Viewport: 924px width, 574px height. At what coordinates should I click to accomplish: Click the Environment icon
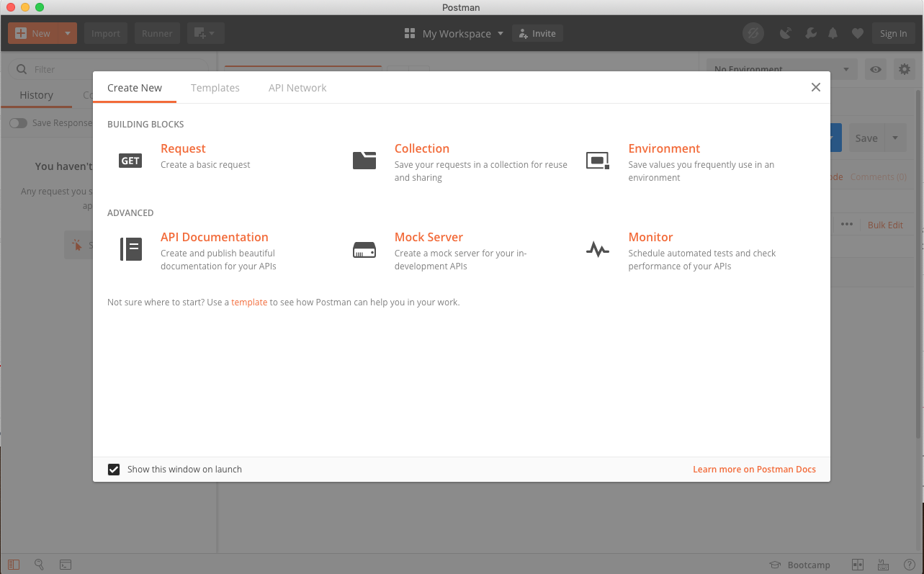click(x=598, y=161)
